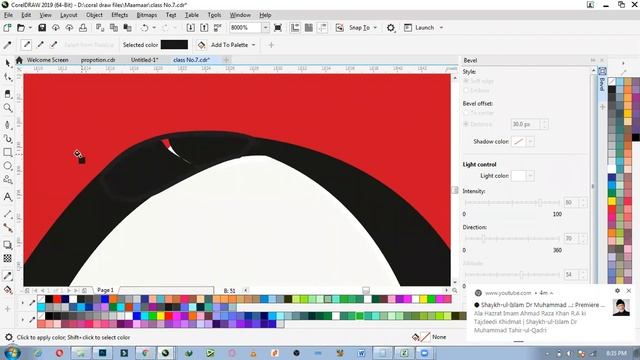Click the Print icon

pyautogui.click(x=83, y=28)
